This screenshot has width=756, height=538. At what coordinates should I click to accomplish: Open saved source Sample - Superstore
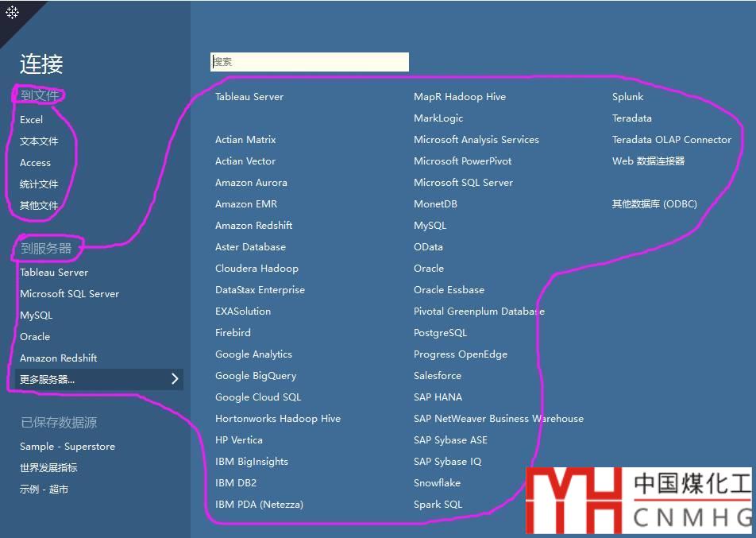pyautogui.click(x=67, y=447)
